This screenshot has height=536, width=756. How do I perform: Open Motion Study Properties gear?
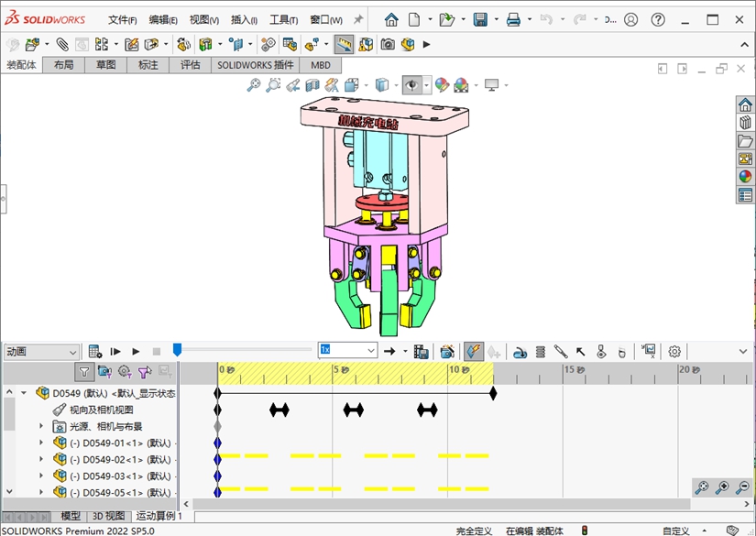pyautogui.click(x=674, y=351)
